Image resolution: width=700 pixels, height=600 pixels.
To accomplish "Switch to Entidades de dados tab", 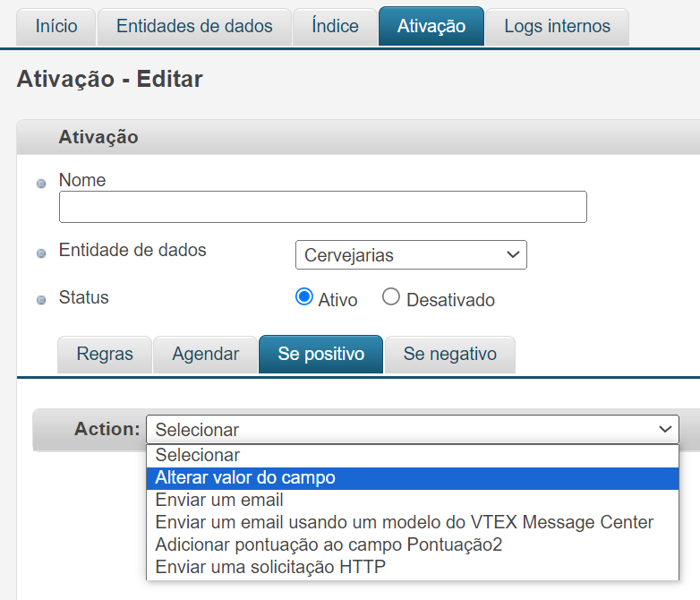I will [x=194, y=26].
